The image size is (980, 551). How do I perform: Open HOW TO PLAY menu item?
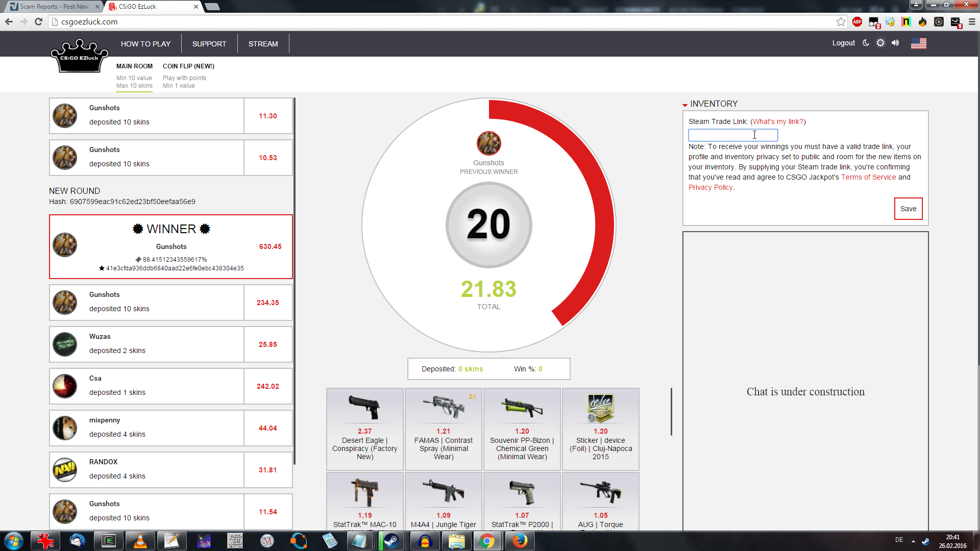(x=145, y=44)
